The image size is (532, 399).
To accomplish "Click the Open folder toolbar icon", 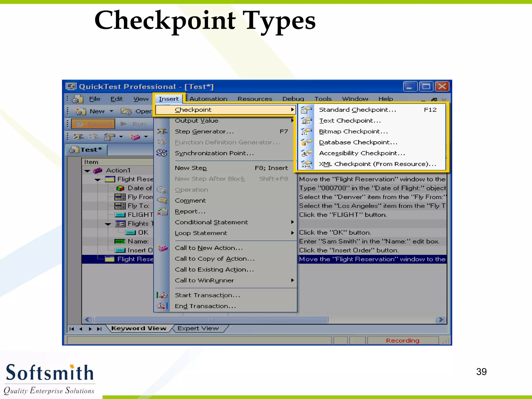I will tap(126, 111).
